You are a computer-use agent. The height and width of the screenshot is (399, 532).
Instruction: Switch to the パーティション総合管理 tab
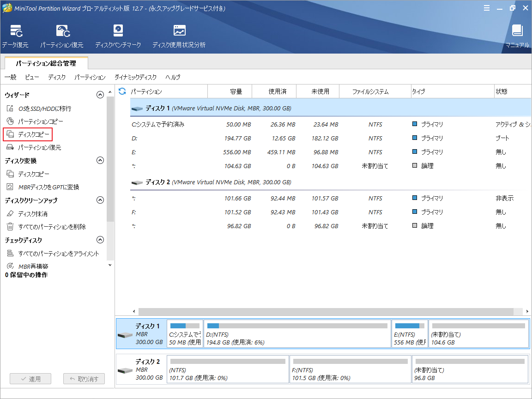[46, 64]
